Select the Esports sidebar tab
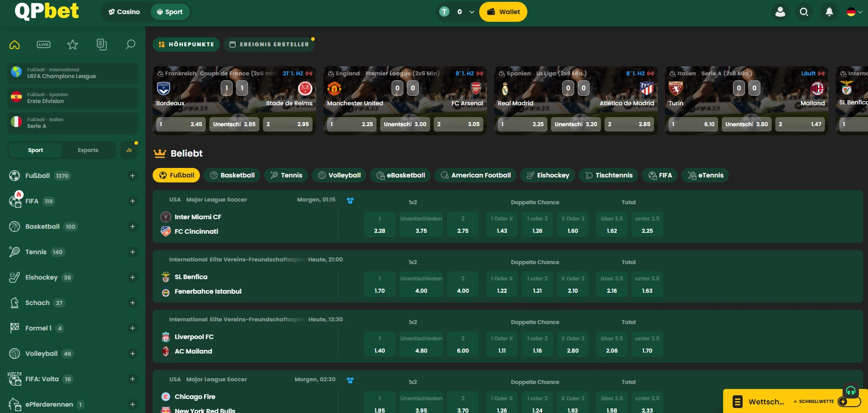The image size is (868, 413). point(88,150)
